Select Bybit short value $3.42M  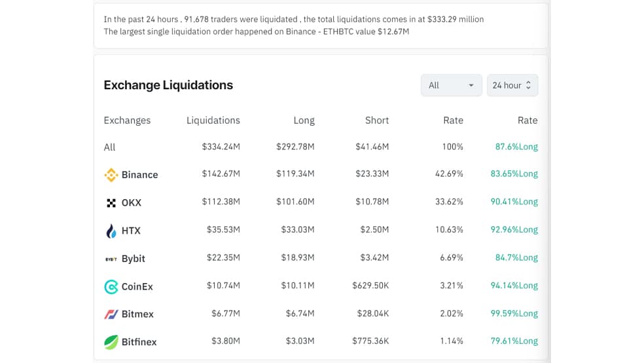tap(374, 258)
